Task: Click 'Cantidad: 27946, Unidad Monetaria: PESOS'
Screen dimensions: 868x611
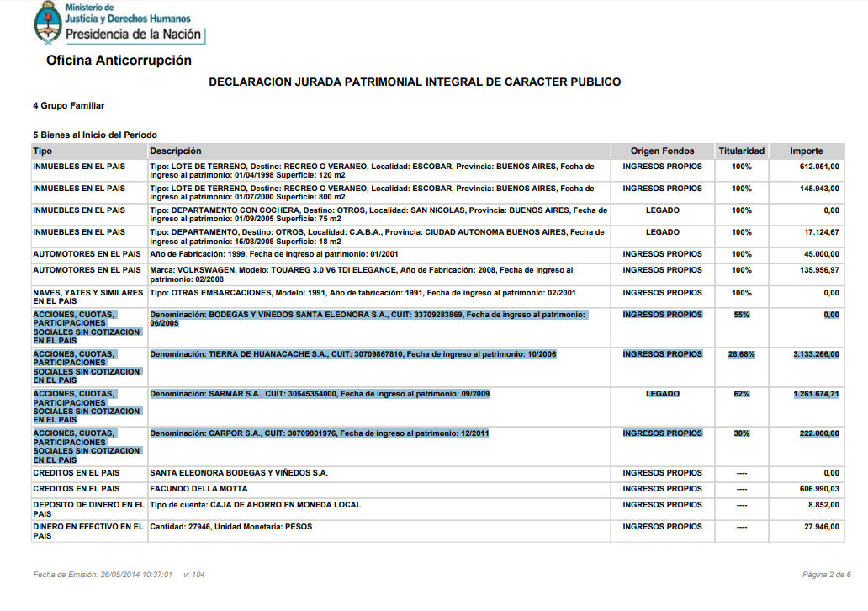Action: tap(230, 527)
